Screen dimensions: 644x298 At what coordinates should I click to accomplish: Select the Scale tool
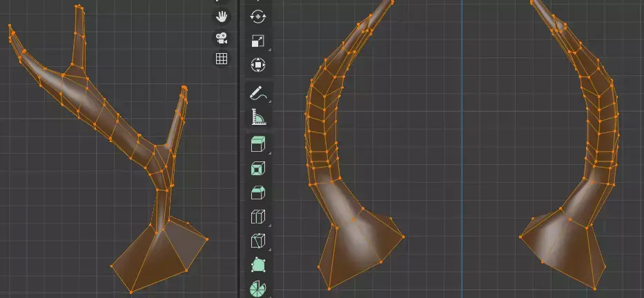coord(258,41)
